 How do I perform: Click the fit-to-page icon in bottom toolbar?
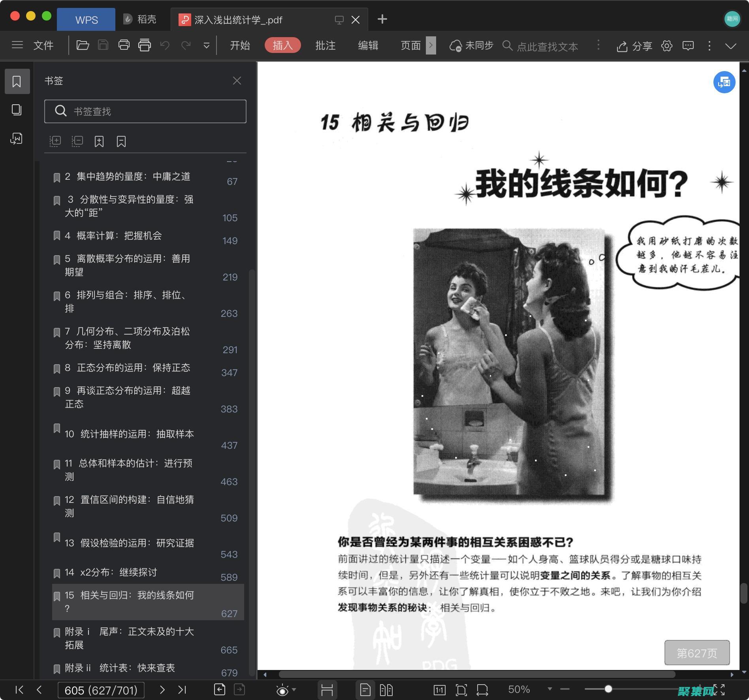point(461,689)
